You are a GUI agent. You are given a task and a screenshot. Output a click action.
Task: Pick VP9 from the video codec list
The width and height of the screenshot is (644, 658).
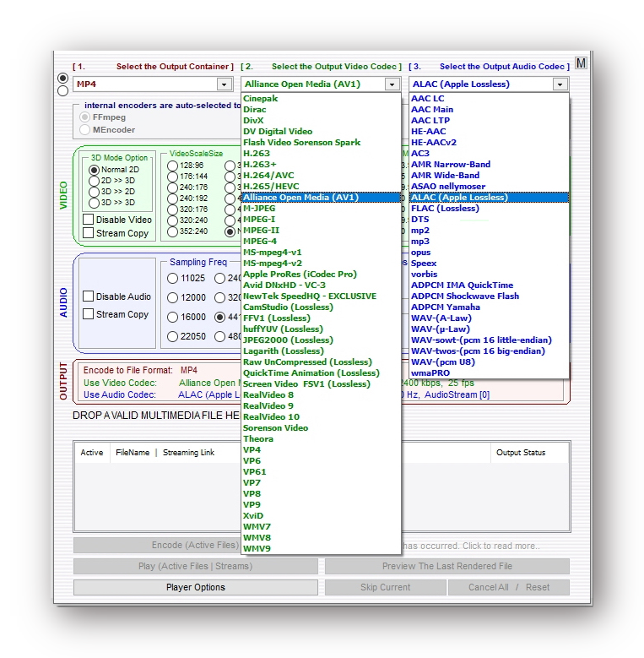click(x=252, y=504)
